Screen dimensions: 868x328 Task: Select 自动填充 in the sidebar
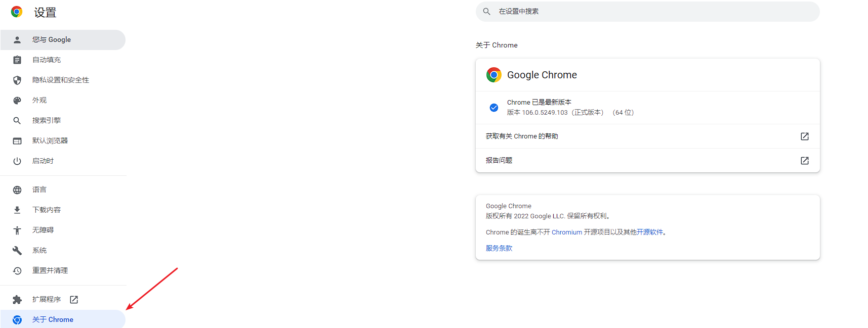coord(46,60)
